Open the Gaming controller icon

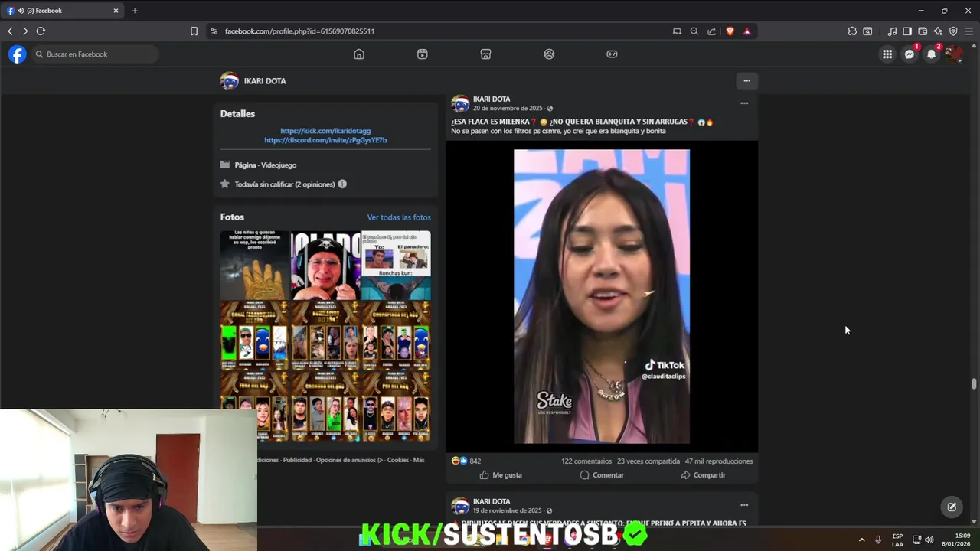click(612, 54)
